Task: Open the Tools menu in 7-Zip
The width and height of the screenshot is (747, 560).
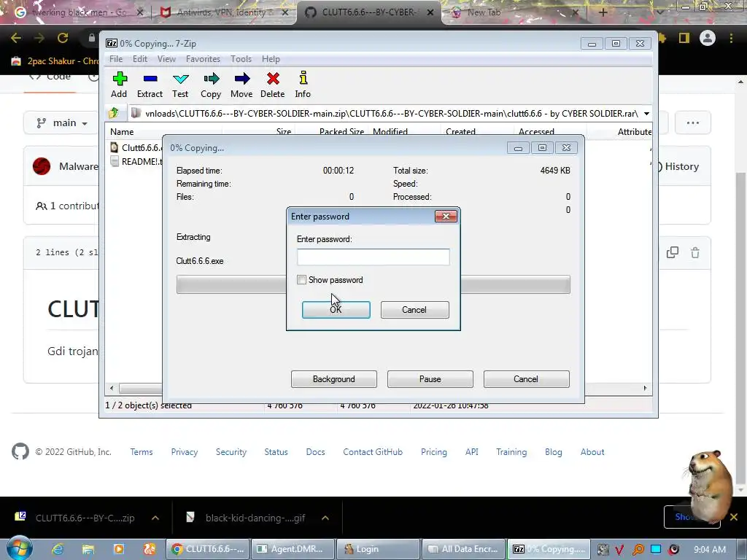Action: pos(241,59)
